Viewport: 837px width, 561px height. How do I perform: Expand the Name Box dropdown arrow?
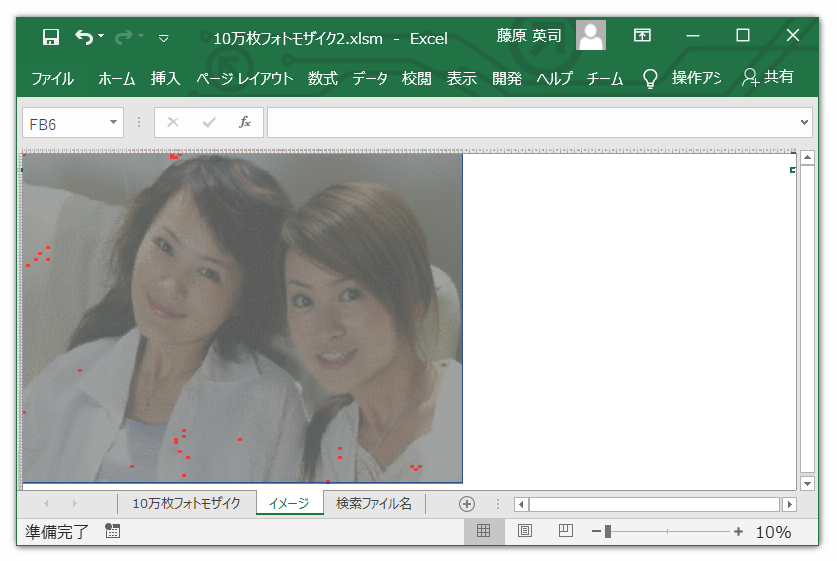114,122
